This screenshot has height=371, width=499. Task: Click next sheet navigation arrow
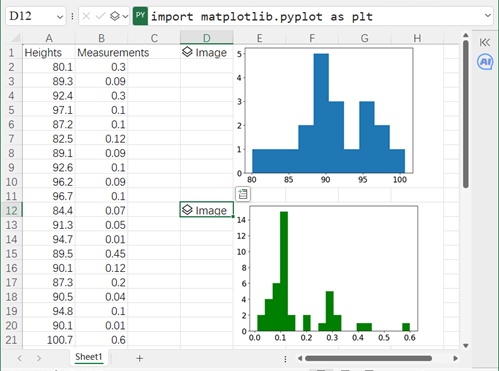click(39, 358)
